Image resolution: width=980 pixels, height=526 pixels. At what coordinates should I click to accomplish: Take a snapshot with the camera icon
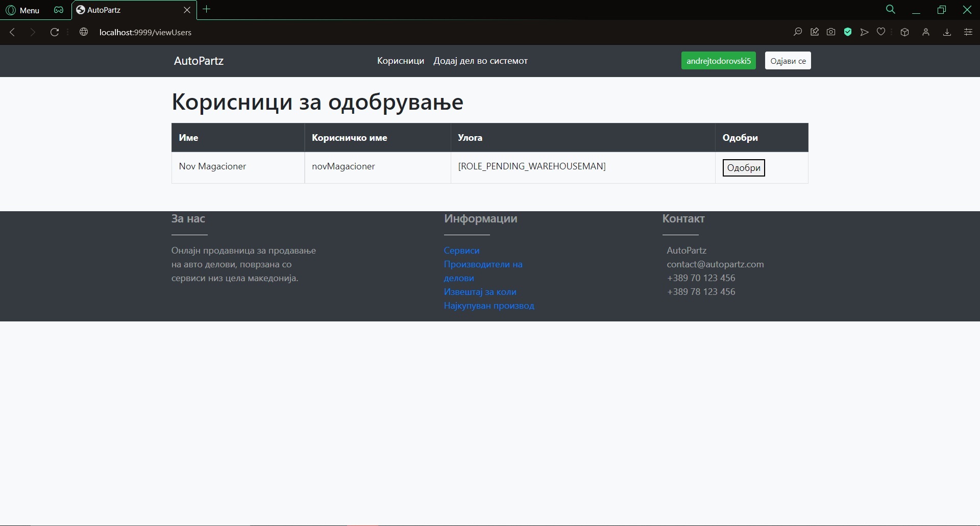(x=831, y=32)
